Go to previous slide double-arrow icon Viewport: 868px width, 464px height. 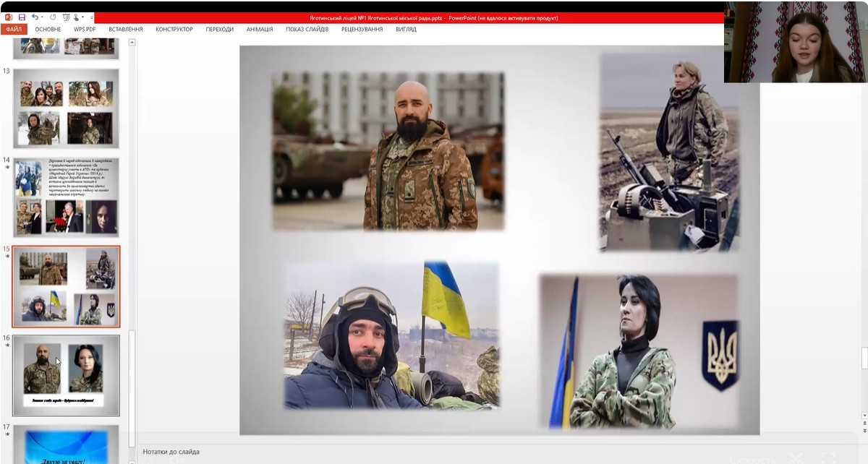coord(864,424)
